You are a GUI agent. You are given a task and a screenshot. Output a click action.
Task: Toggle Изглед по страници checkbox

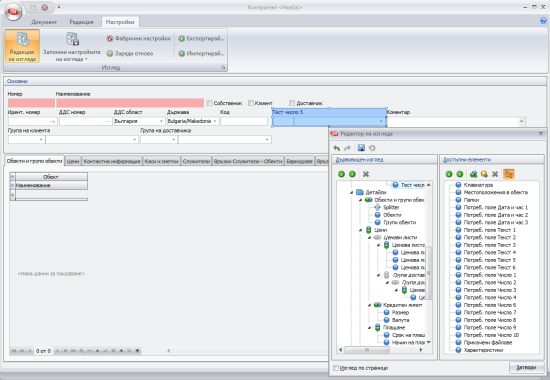[336, 368]
